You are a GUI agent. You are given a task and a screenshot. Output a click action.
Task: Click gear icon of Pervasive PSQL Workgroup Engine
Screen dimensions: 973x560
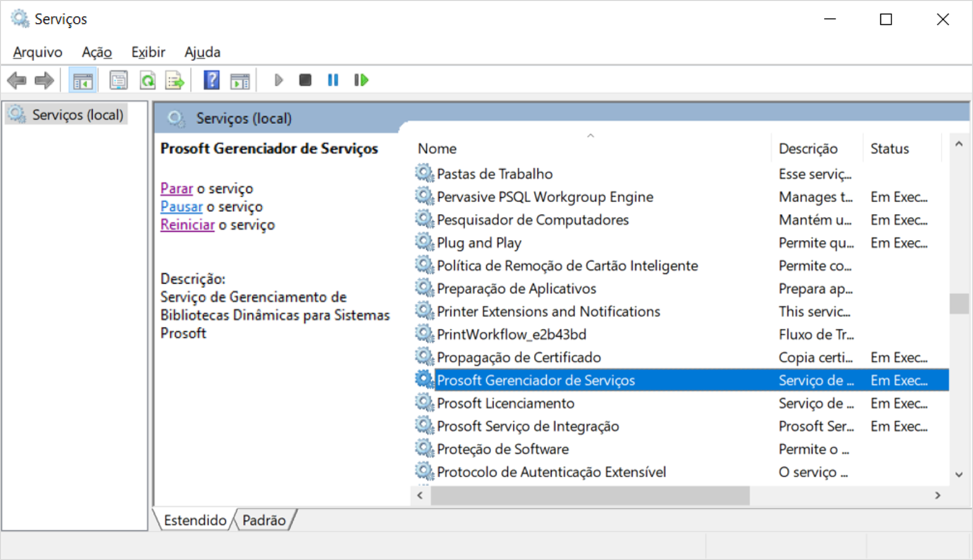click(x=424, y=196)
